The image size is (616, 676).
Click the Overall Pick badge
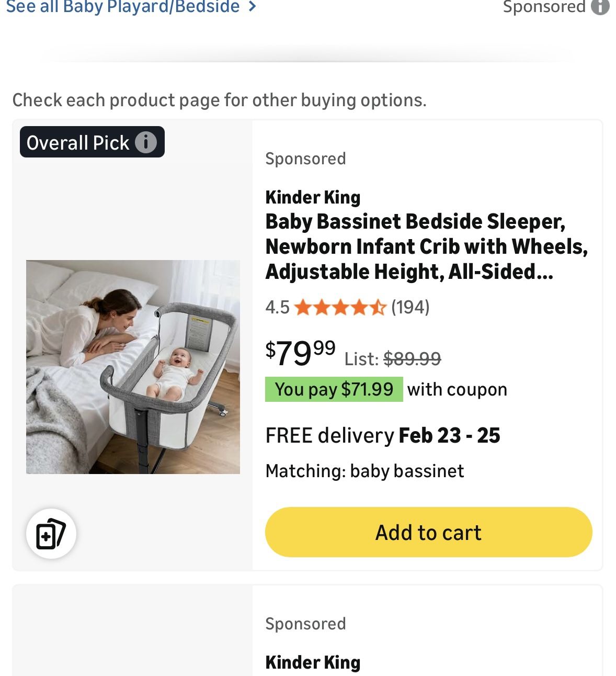coord(78,142)
